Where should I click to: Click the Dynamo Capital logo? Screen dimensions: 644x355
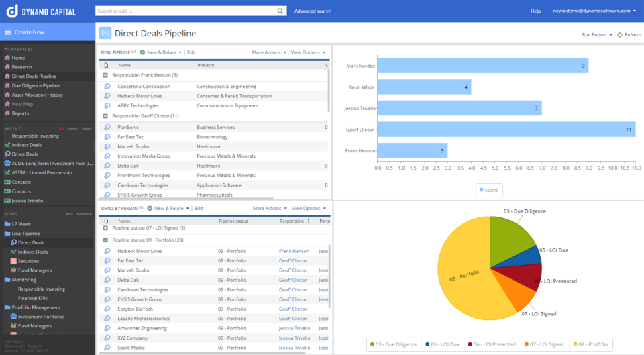tap(41, 11)
